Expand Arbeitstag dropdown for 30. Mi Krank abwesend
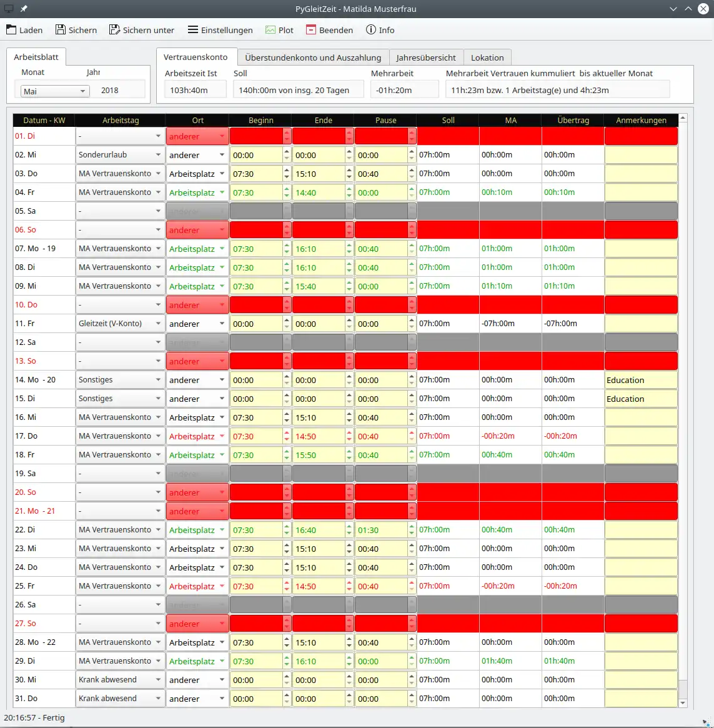This screenshot has height=728, width=714. click(x=120, y=680)
